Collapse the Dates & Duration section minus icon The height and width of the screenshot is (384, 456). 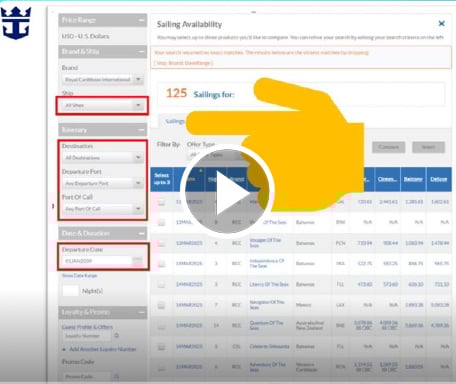142,233
